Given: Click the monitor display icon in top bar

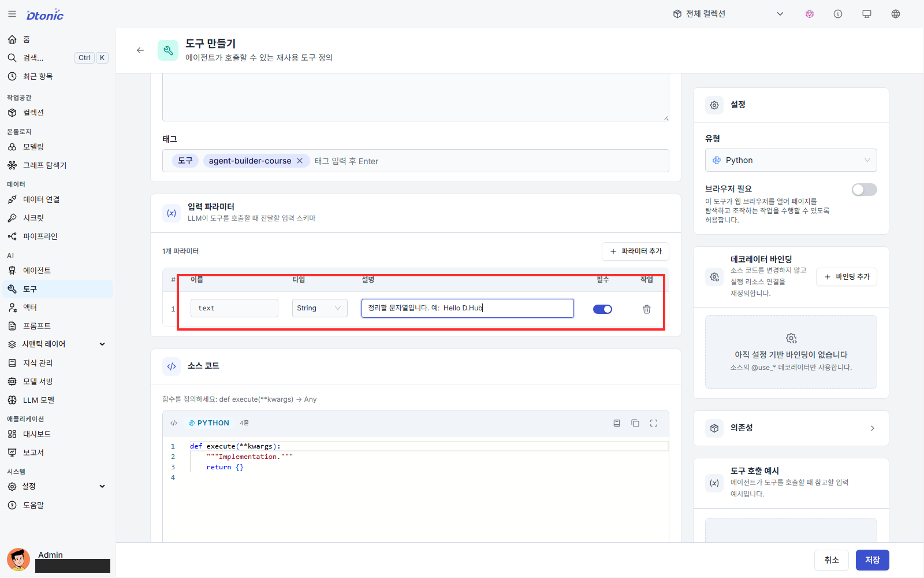Looking at the screenshot, I should coord(867,14).
